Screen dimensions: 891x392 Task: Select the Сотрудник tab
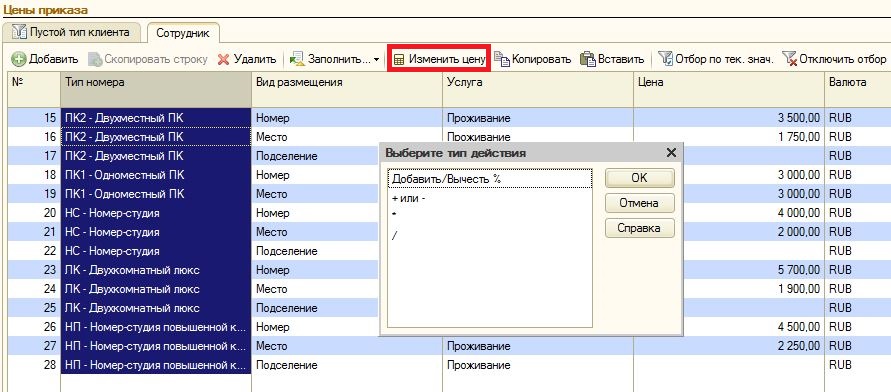pyautogui.click(x=183, y=33)
